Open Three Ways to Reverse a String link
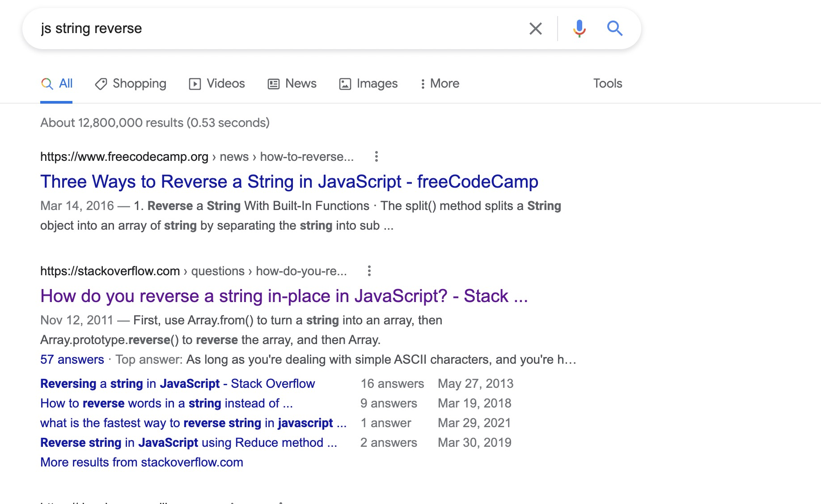This screenshot has width=821, height=504. point(289,182)
